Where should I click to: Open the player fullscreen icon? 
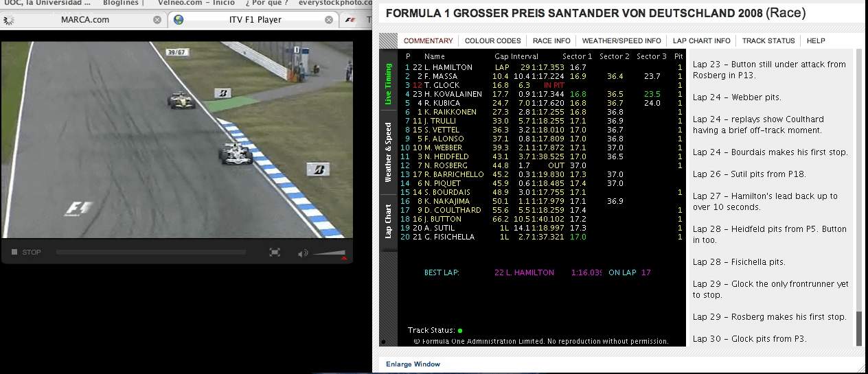click(x=275, y=253)
